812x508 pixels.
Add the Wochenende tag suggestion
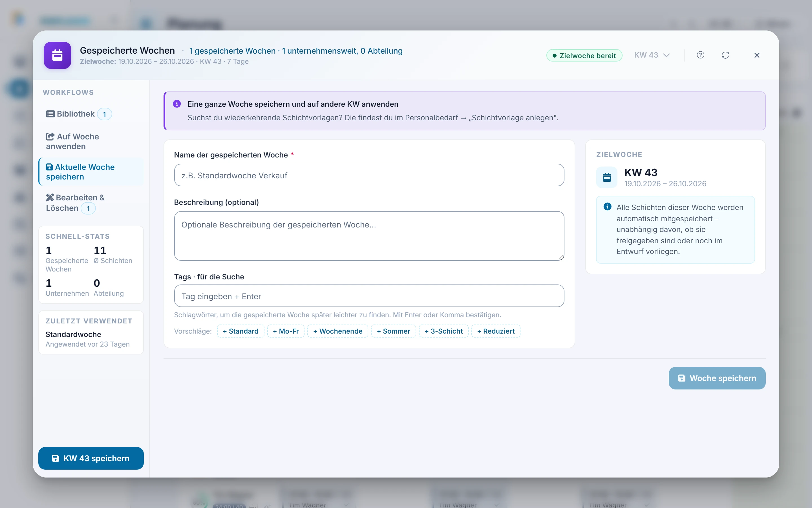(x=337, y=331)
